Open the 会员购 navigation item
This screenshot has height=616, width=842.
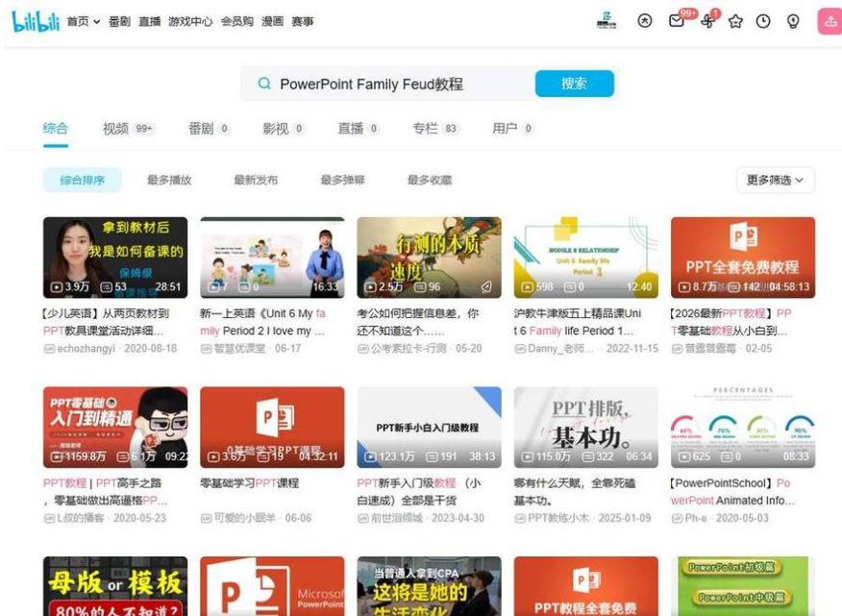point(236,21)
